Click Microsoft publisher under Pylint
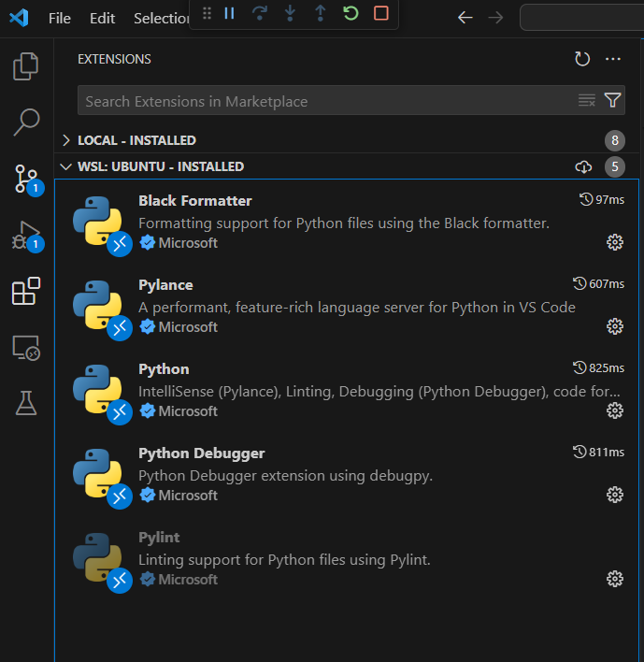This screenshot has width=644, height=662. click(188, 580)
